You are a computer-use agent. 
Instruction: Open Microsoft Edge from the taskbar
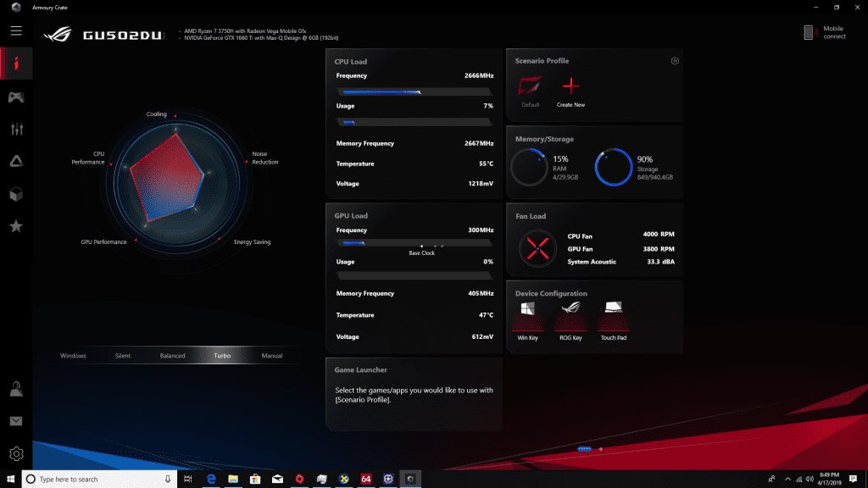tap(211, 480)
